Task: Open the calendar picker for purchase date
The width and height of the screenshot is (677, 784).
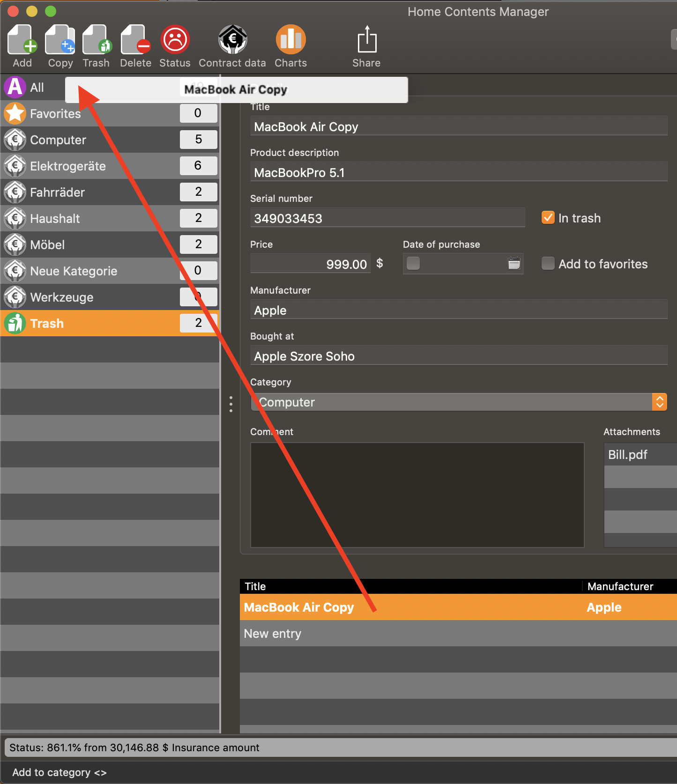Action: (x=514, y=263)
